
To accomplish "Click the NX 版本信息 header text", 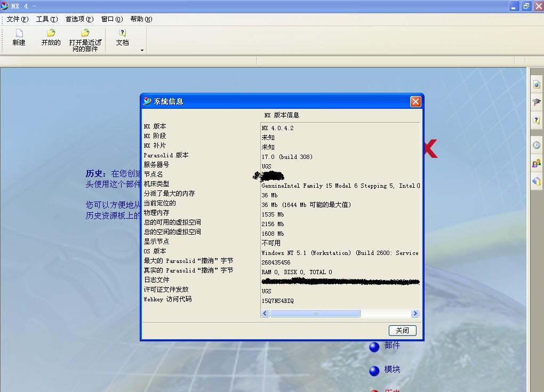I will click(282, 115).
